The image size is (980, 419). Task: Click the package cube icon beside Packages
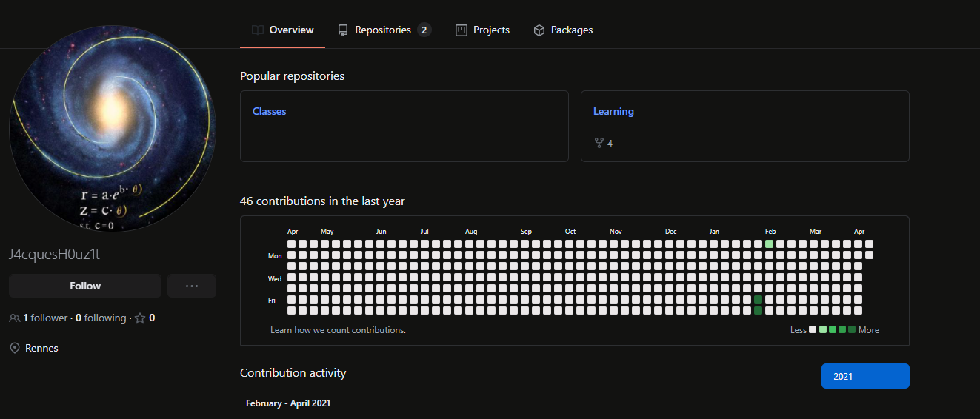(539, 30)
